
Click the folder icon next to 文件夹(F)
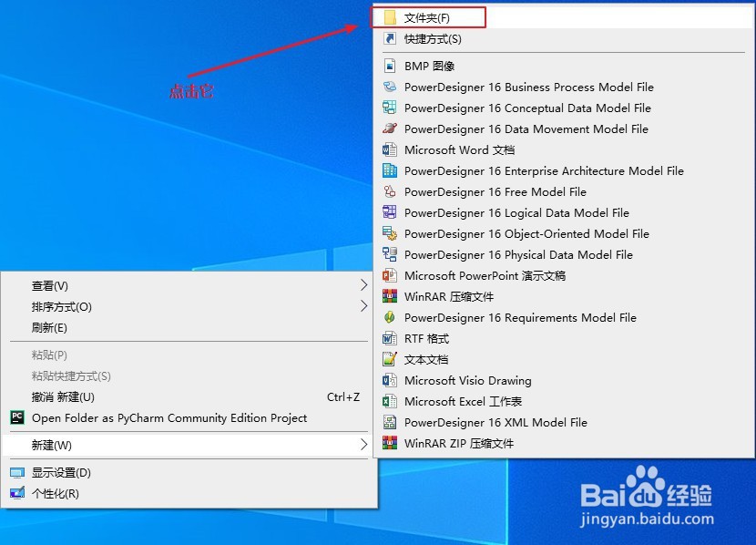[x=390, y=18]
